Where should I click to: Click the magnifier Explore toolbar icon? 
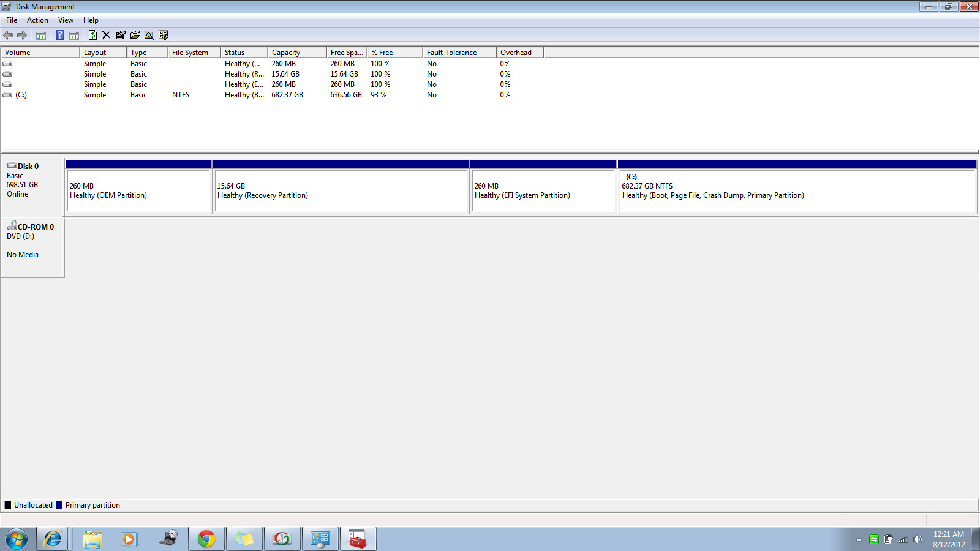pyautogui.click(x=149, y=36)
